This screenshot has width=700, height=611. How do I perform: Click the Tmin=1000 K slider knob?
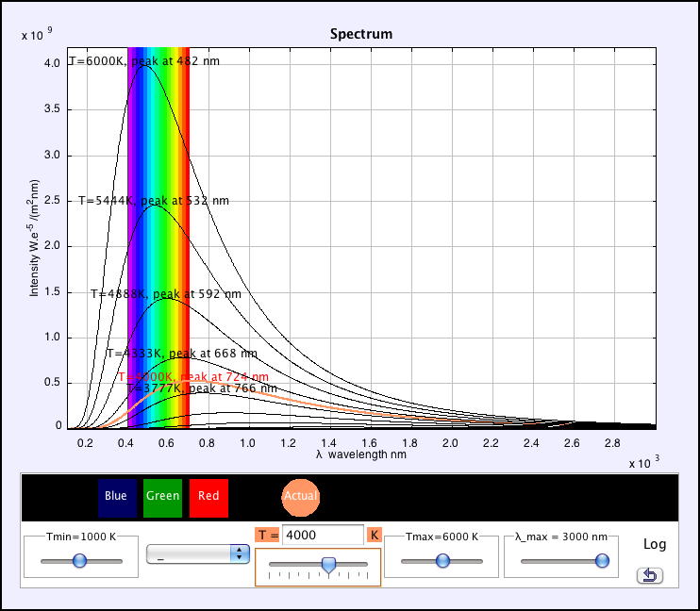coord(79,560)
